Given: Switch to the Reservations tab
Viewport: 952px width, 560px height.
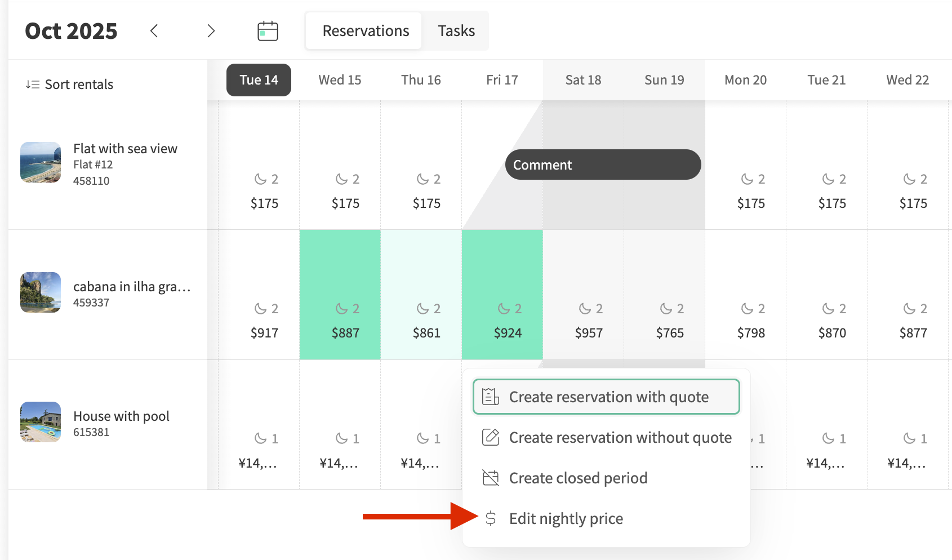Looking at the screenshot, I should 366,31.
